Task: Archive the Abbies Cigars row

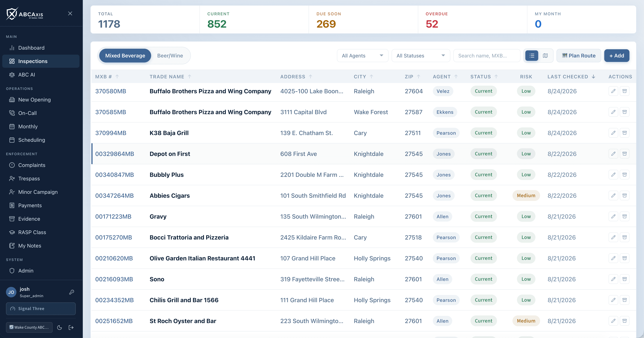Action: (x=624, y=195)
